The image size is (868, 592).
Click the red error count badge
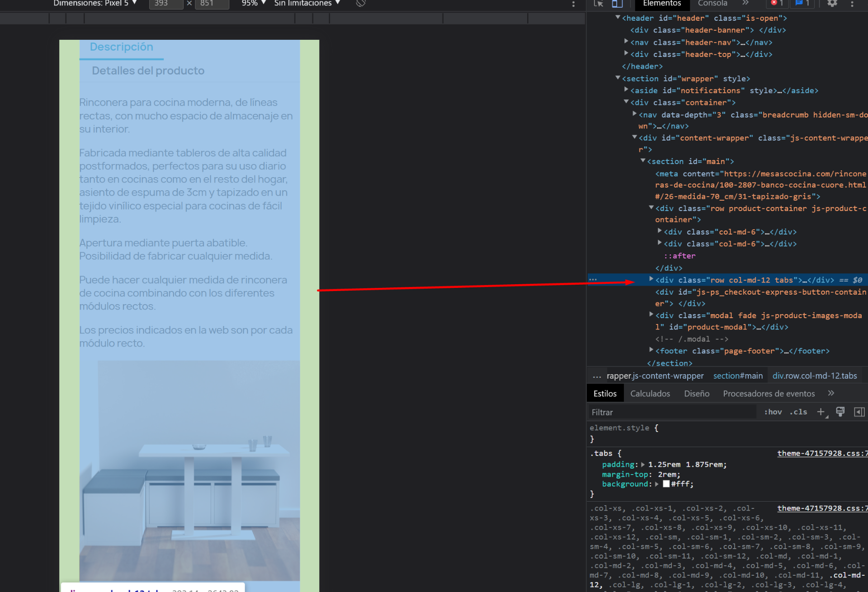point(777,3)
